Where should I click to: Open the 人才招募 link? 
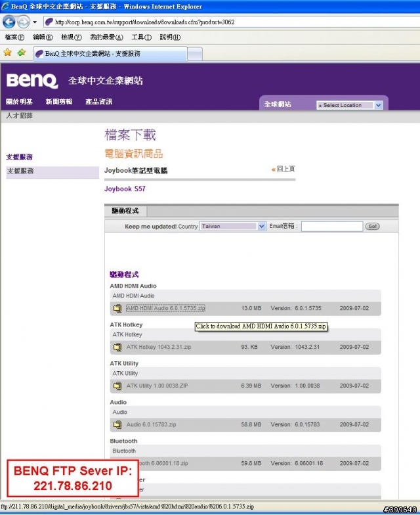pyautogui.click(x=20, y=116)
